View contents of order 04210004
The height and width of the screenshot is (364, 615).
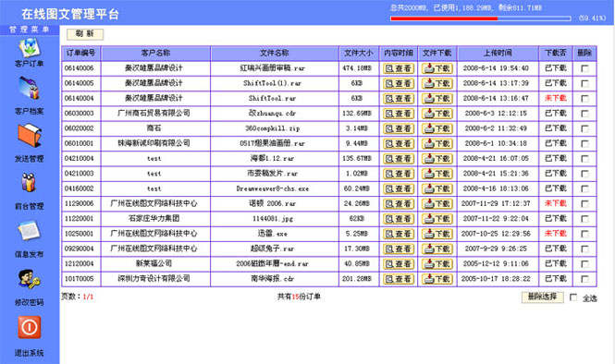pyautogui.click(x=399, y=159)
